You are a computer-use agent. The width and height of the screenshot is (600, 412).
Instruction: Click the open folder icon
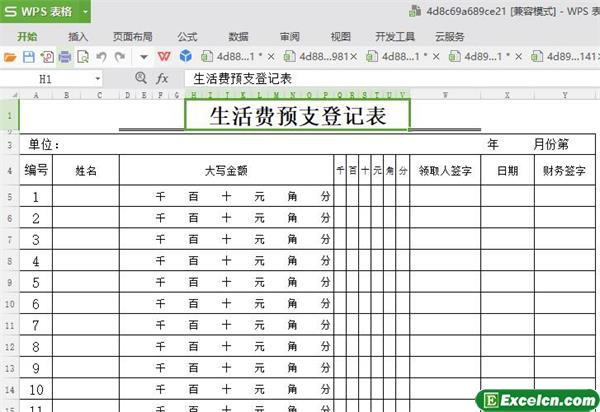point(10,57)
